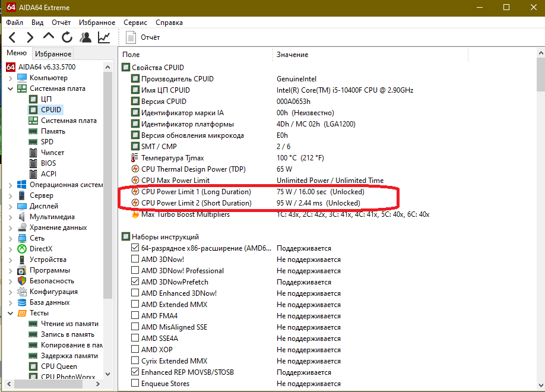Open the graph chart icon in the toolbar
This screenshot has height=392, width=545.
104,37
